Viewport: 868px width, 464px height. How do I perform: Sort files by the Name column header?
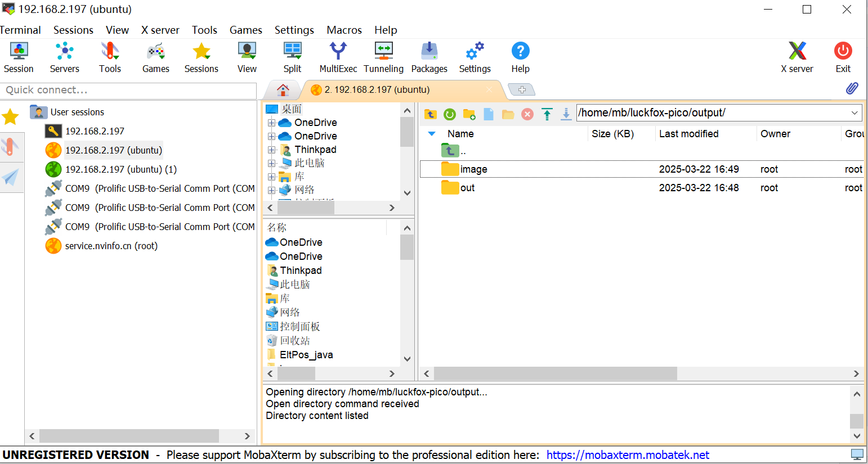[x=460, y=134]
